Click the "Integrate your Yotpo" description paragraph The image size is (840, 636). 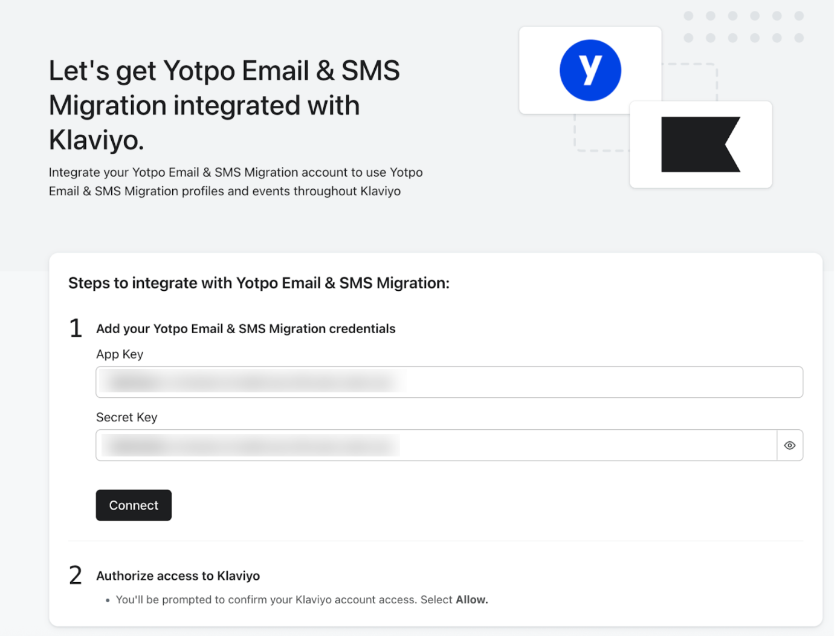pyautogui.click(x=235, y=181)
